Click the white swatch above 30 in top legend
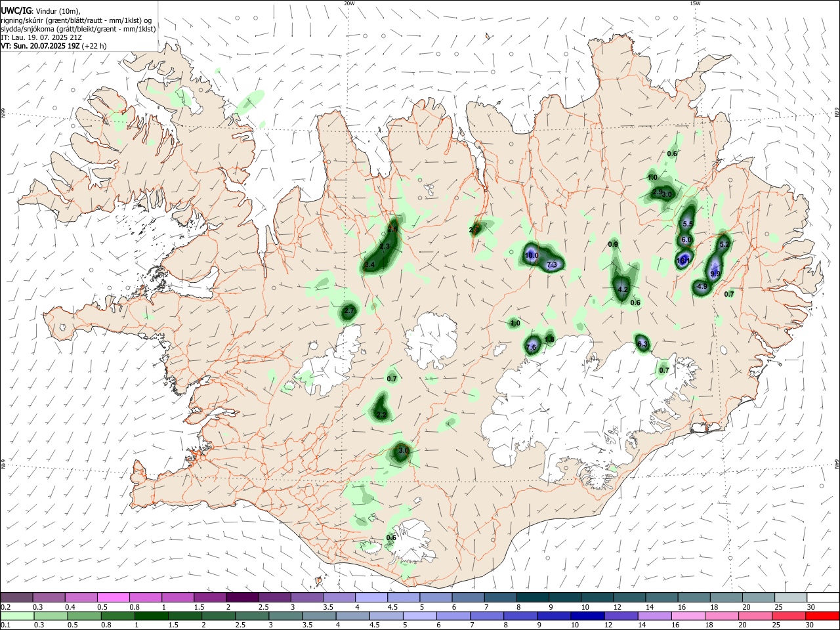 (x=822, y=597)
